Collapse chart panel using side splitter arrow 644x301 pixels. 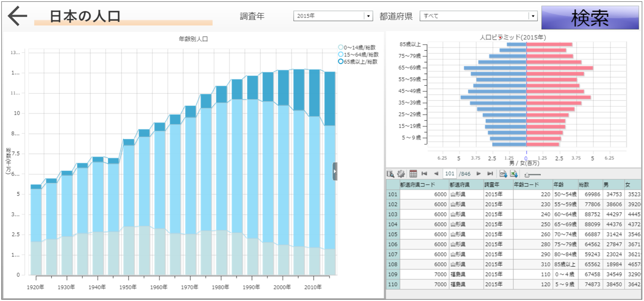335,171
